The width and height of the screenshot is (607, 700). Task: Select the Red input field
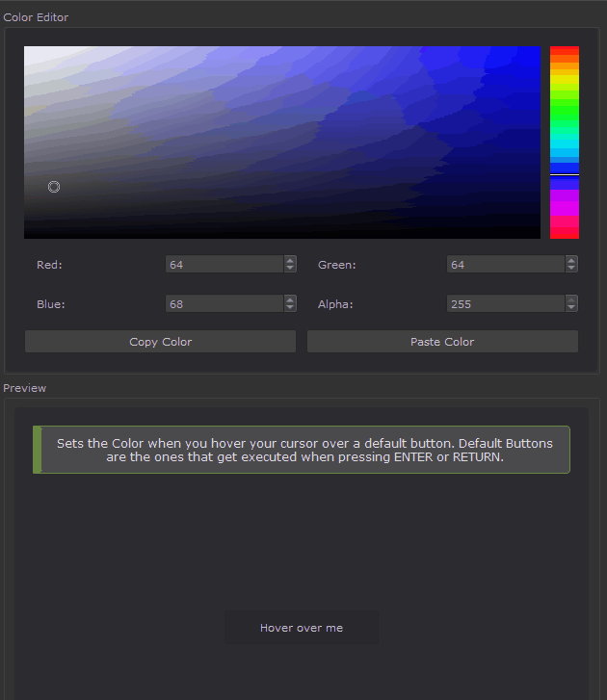point(224,265)
